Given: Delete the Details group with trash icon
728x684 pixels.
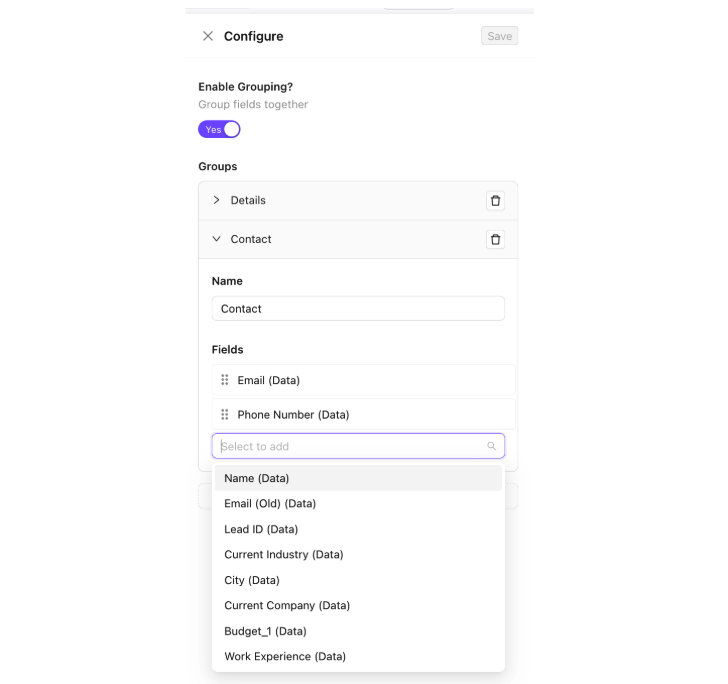Looking at the screenshot, I should tap(495, 201).
